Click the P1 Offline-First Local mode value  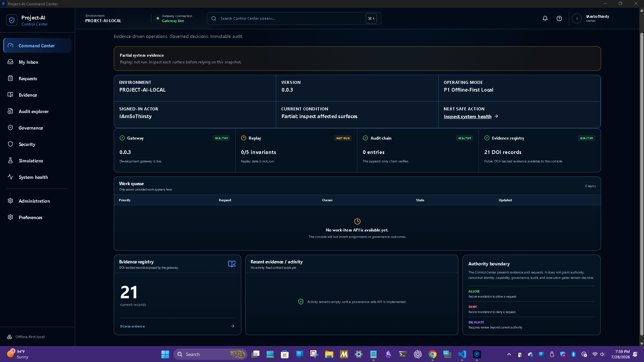coord(468,90)
